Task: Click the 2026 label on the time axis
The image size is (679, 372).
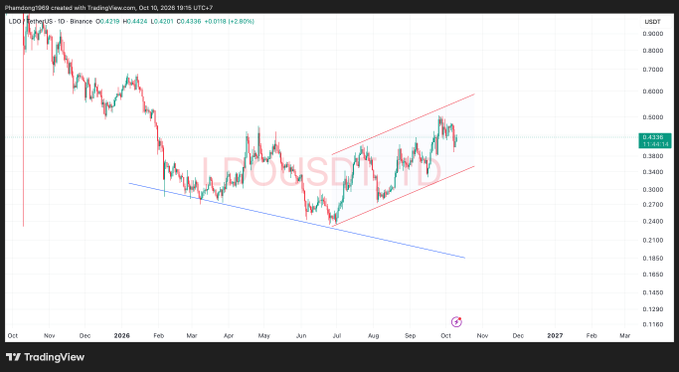Action: point(122,336)
